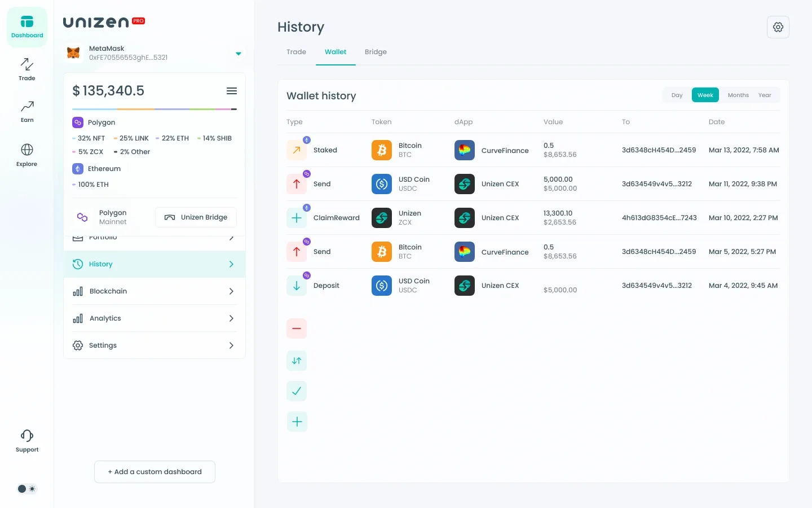Expand the Analytics chevron arrow
This screenshot has height=508, width=812.
(x=231, y=318)
